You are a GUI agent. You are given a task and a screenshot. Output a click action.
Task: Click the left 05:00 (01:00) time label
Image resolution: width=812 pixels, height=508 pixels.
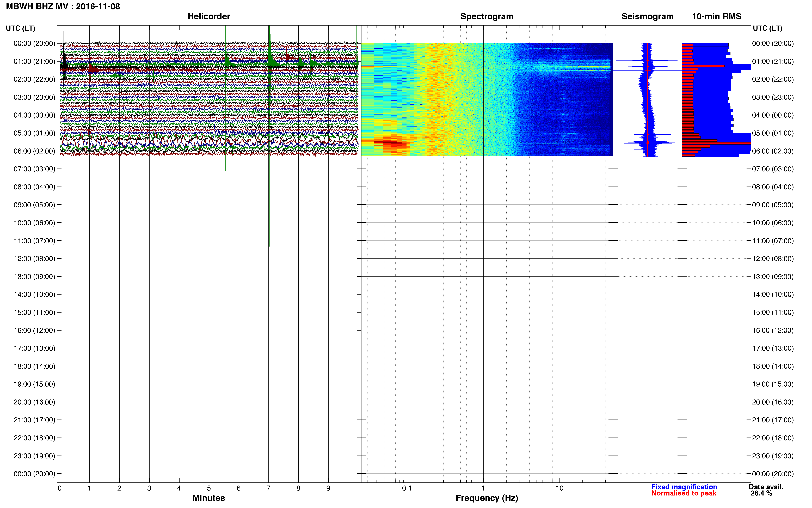click(34, 133)
